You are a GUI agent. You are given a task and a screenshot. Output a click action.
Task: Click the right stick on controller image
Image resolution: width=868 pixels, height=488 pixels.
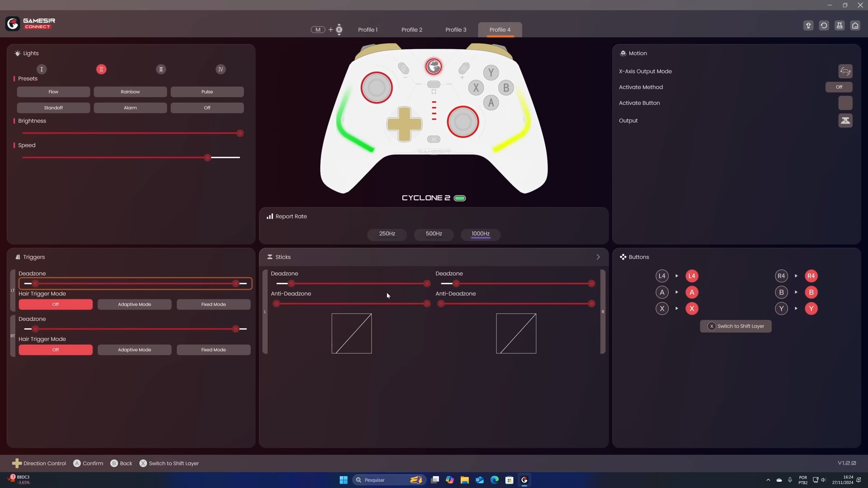tap(462, 122)
